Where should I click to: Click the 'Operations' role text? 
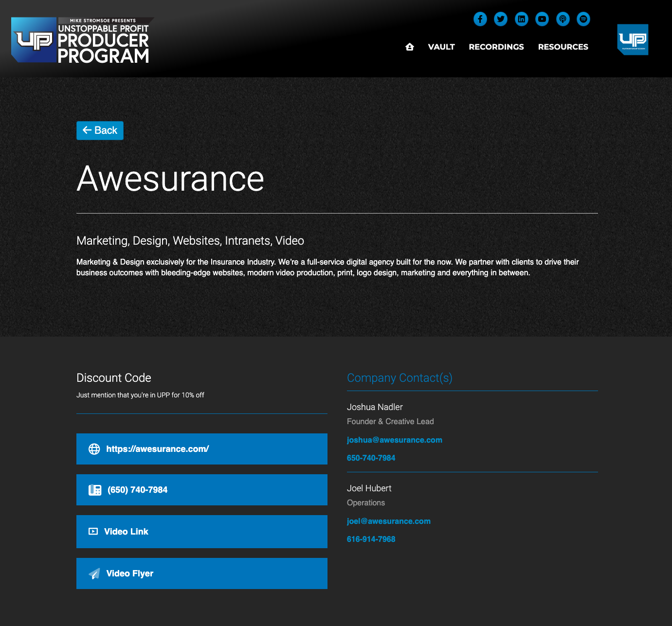(x=366, y=503)
